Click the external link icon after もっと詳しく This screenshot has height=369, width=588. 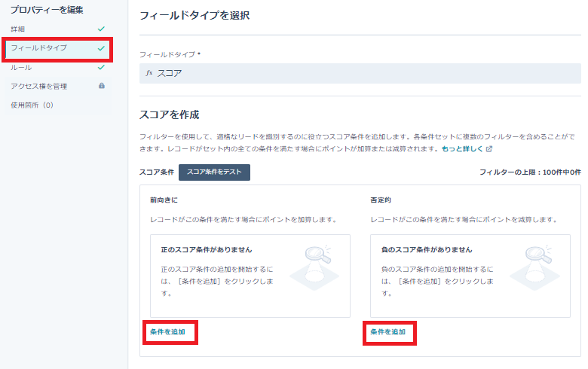pyautogui.click(x=489, y=149)
